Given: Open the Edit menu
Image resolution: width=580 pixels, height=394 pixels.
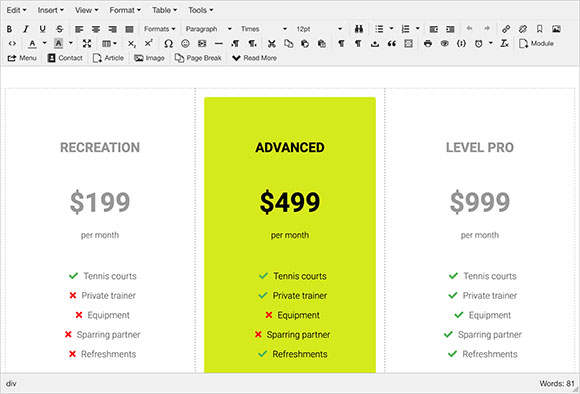Looking at the screenshot, I should (x=16, y=10).
